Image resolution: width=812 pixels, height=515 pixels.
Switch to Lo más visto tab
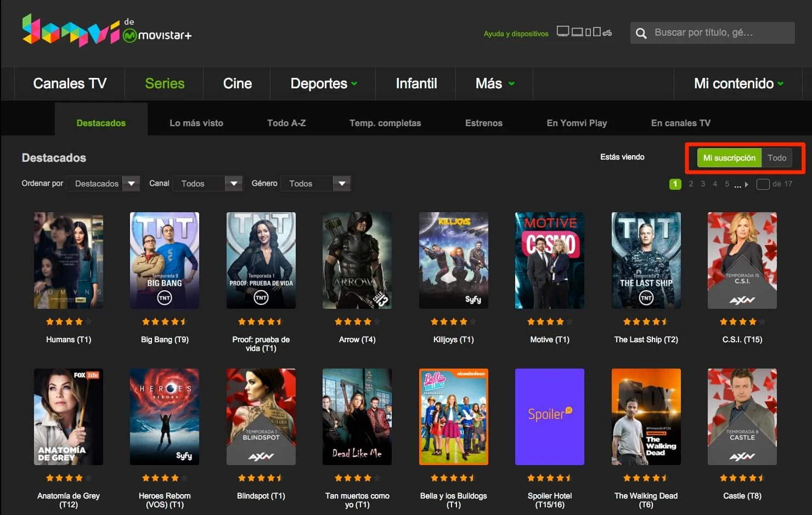pyautogui.click(x=196, y=123)
